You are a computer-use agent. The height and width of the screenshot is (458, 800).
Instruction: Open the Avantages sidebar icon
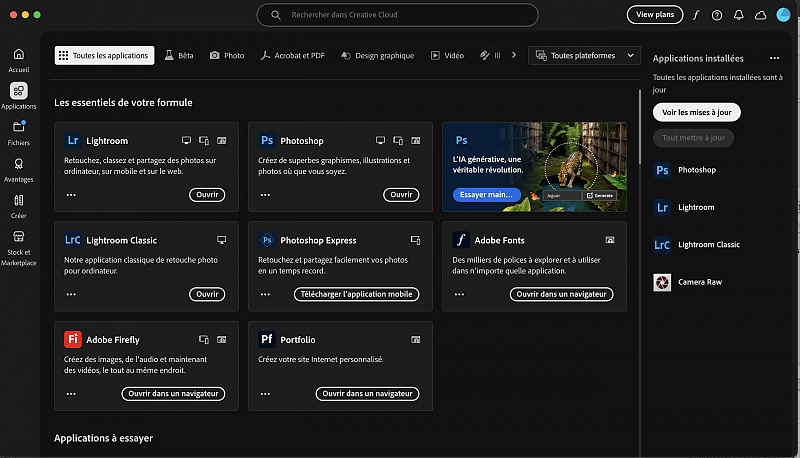click(x=18, y=164)
